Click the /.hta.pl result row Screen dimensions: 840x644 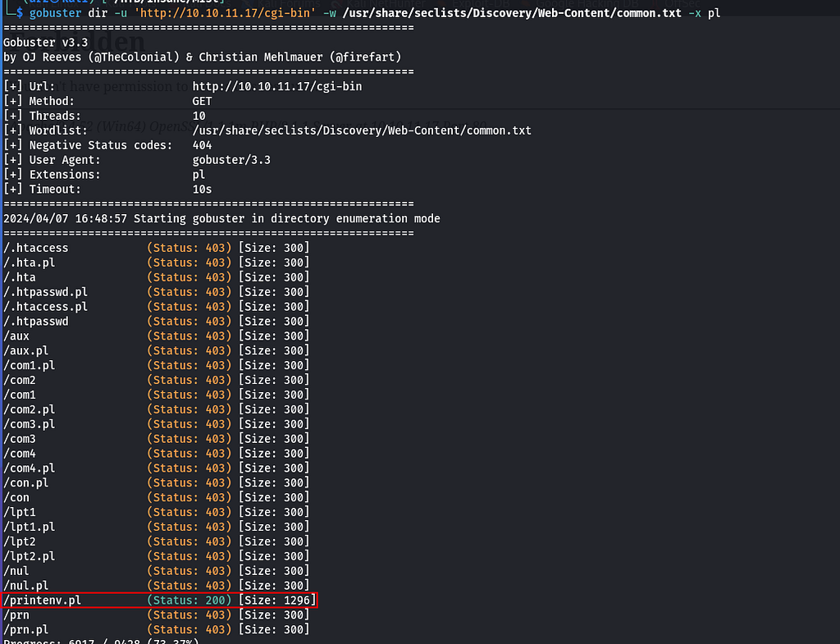tap(157, 263)
